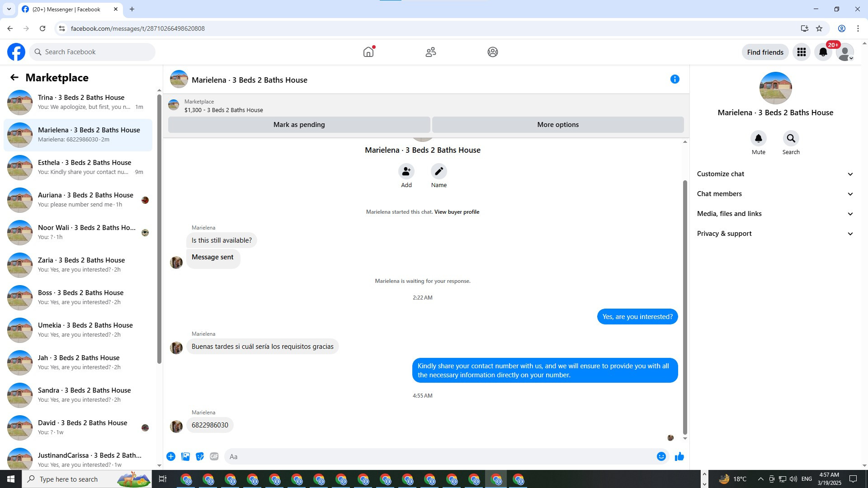Focus the Aa message input box
Screen dimensions: 868x488
[x=439, y=456]
